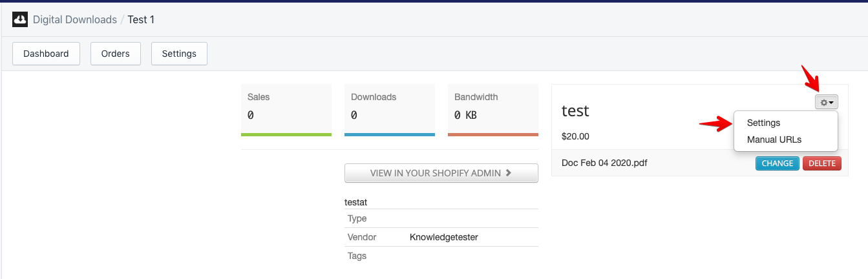Choose Manual URLs from the dropdown menu
868x279 pixels.
774,139
